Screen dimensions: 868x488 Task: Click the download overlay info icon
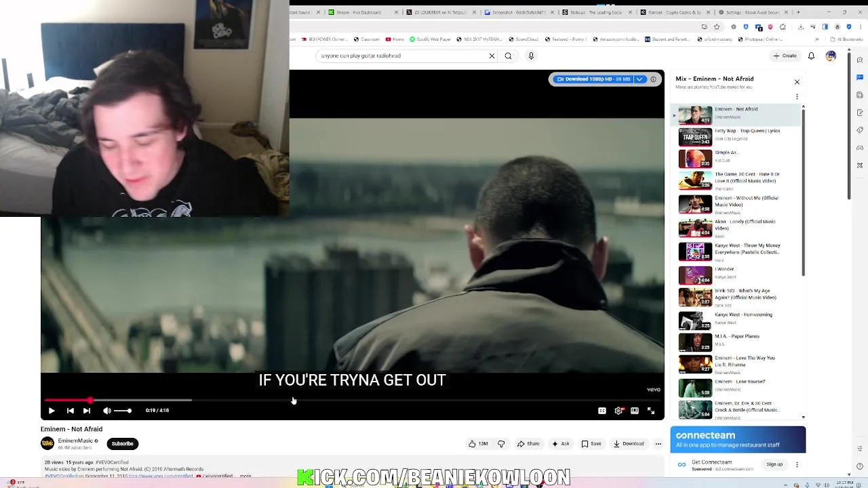pyautogui.click(x=654, y=79)
